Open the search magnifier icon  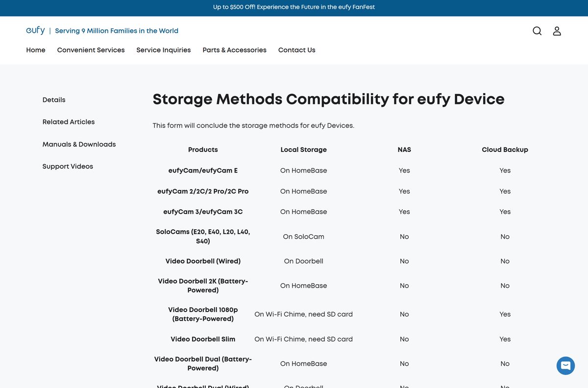(537, 31)
